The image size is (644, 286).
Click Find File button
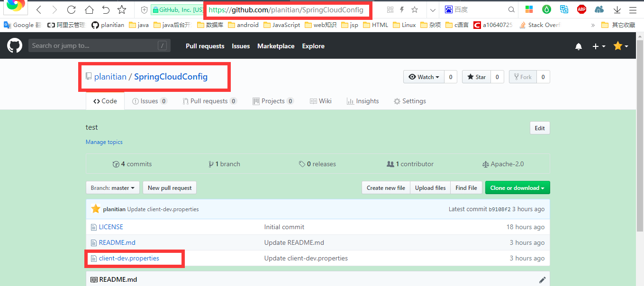tap(466, 188)
